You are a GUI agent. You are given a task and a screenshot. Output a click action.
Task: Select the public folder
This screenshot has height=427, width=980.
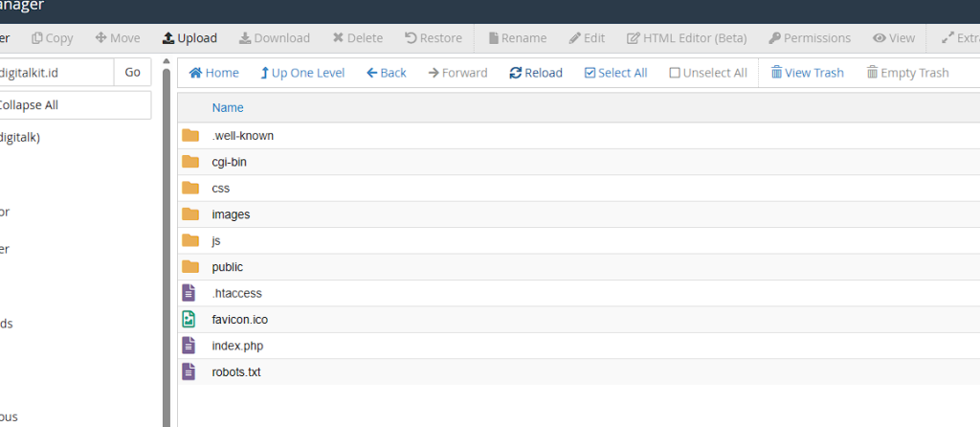(x=228, y=267)
